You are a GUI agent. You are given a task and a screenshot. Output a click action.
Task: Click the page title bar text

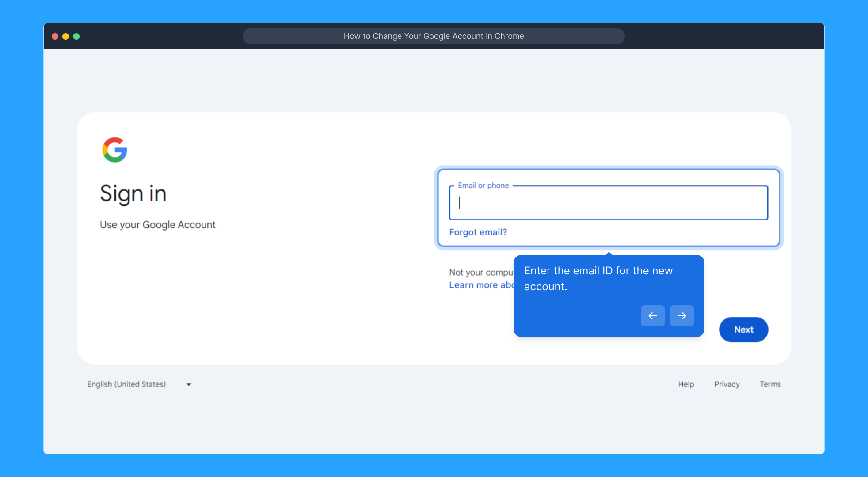coord(434,36)
